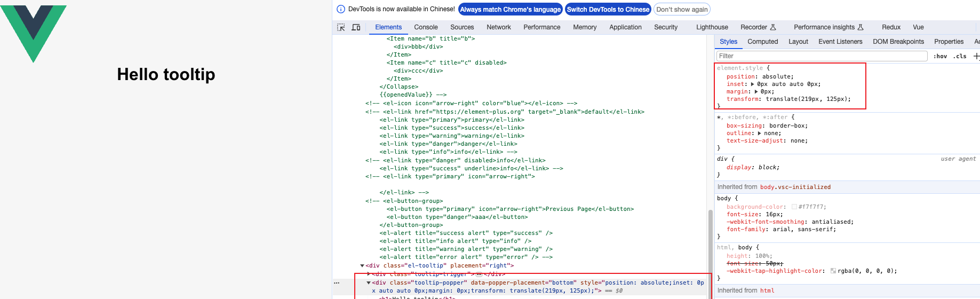Select the Styles sidebar tab

[x=728, y=42]
